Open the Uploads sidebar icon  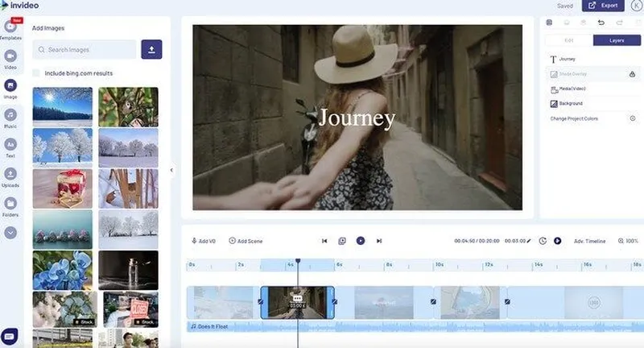10,174
